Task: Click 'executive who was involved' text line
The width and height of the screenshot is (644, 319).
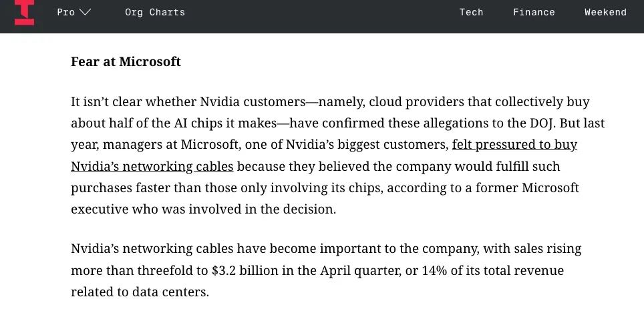Action: (x=144, y=209)
